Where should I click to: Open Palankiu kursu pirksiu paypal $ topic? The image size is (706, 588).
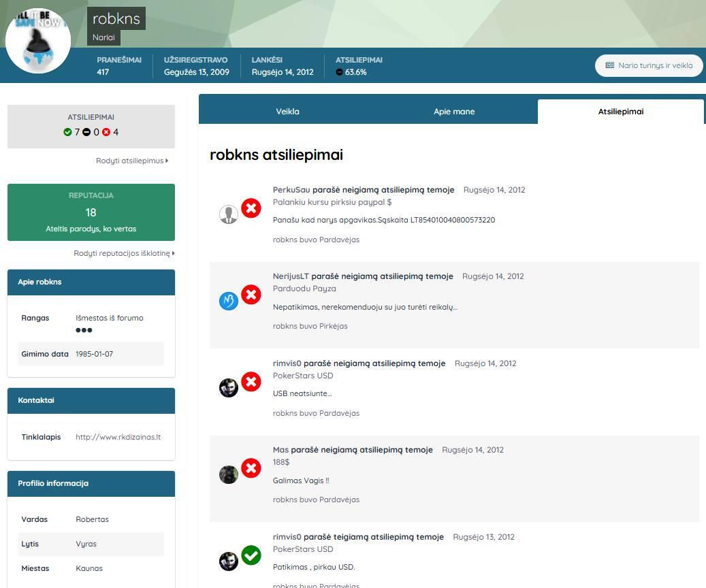(x=332, y=202)
